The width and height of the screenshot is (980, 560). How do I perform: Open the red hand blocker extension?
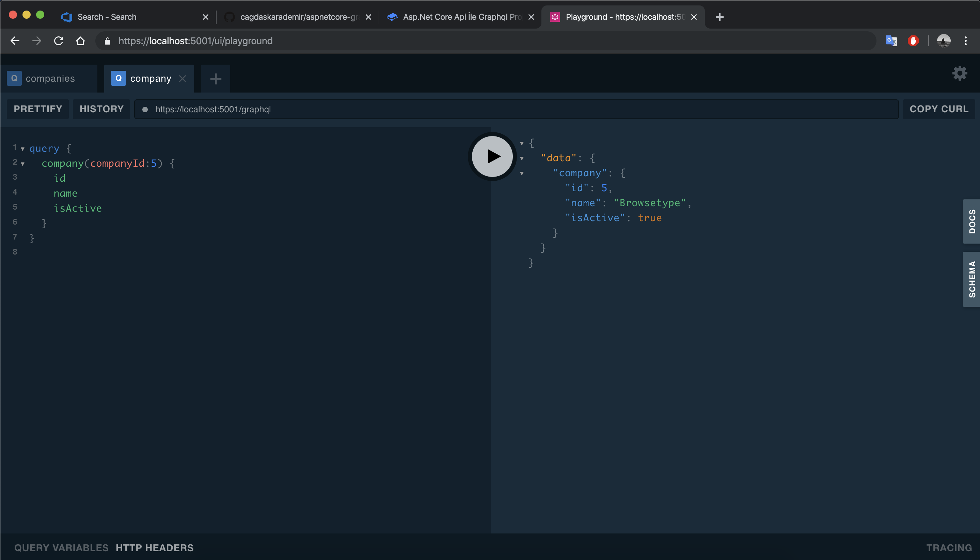913,41
